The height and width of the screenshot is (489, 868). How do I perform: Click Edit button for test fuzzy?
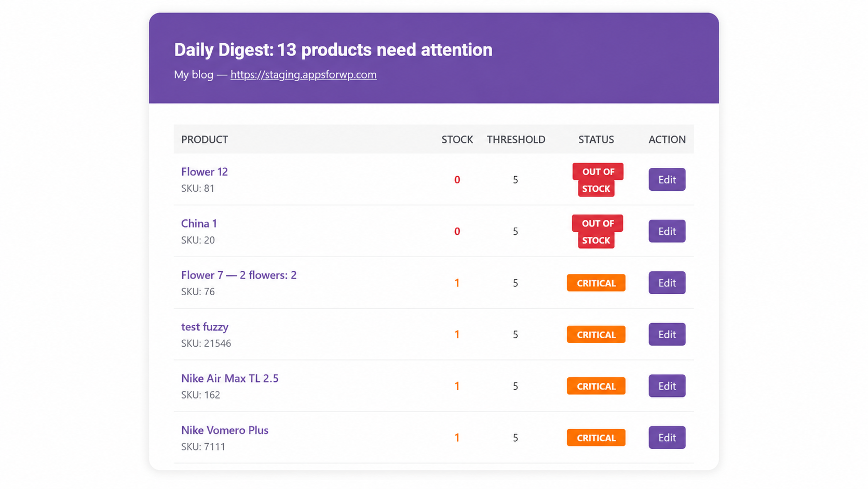(x=667, y=334)
